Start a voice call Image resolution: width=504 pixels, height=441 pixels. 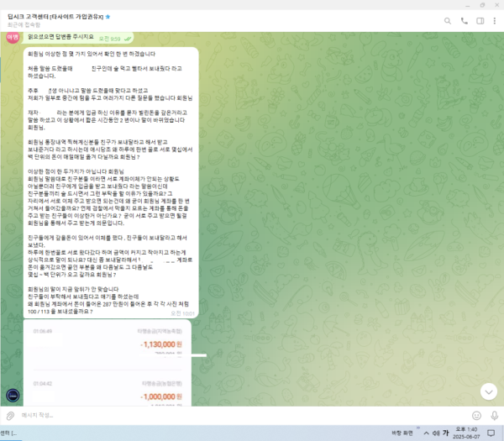[x=465, y=21]
